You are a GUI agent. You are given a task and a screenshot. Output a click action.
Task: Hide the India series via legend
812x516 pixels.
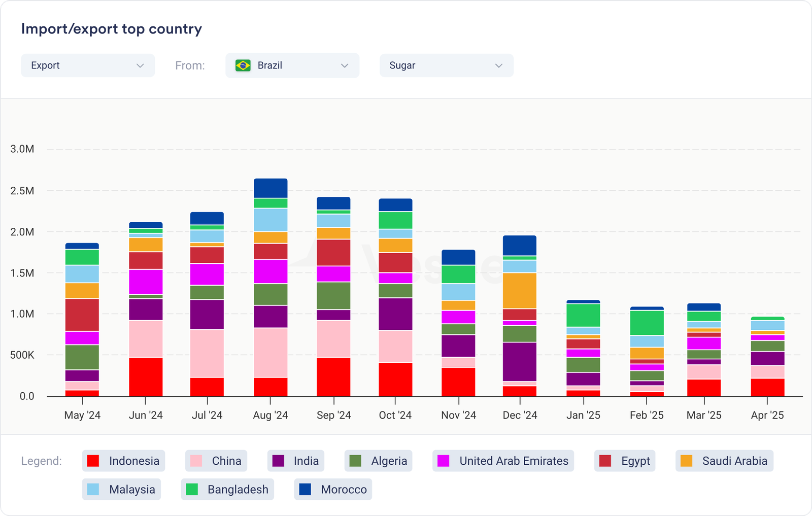(296, 461)
